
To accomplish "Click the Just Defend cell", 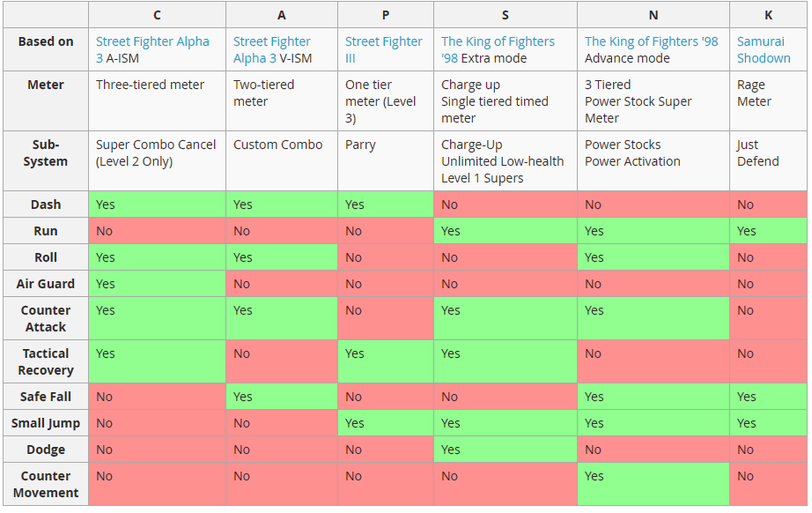I will pos(757,152).
